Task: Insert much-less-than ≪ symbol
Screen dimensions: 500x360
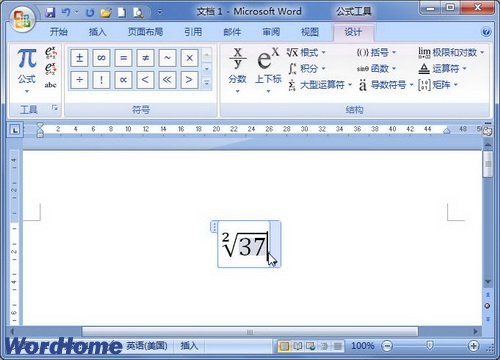Action: (x=167, y=80)
